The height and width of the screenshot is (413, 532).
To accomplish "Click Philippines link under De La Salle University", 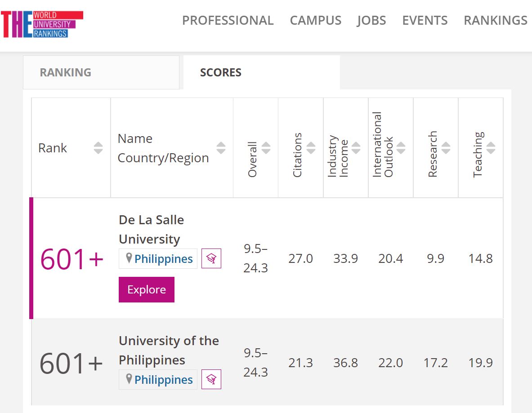I will tap(164, 259).
